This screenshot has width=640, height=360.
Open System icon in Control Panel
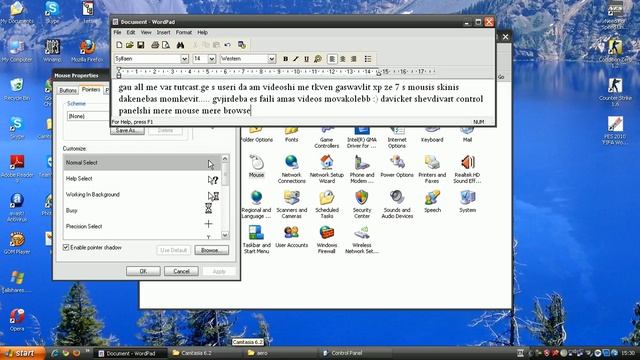467,202
